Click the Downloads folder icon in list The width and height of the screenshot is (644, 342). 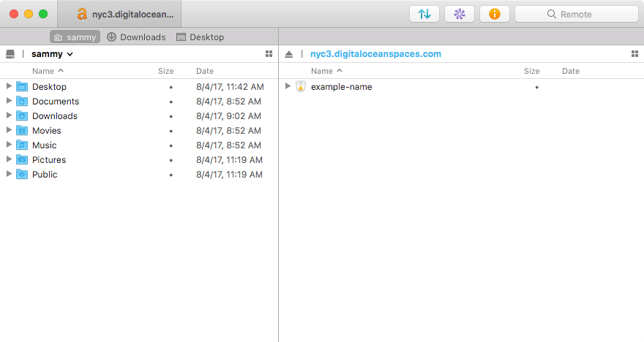22,116
